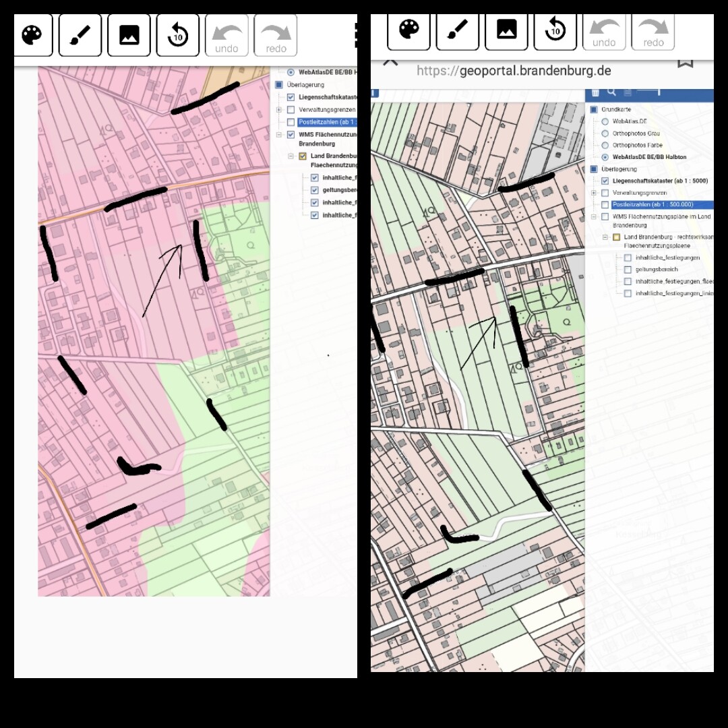Collapse WMS Flächennutzungspläne node in right panel
This screenshot has width=728, height=728.
coord(594,216)
